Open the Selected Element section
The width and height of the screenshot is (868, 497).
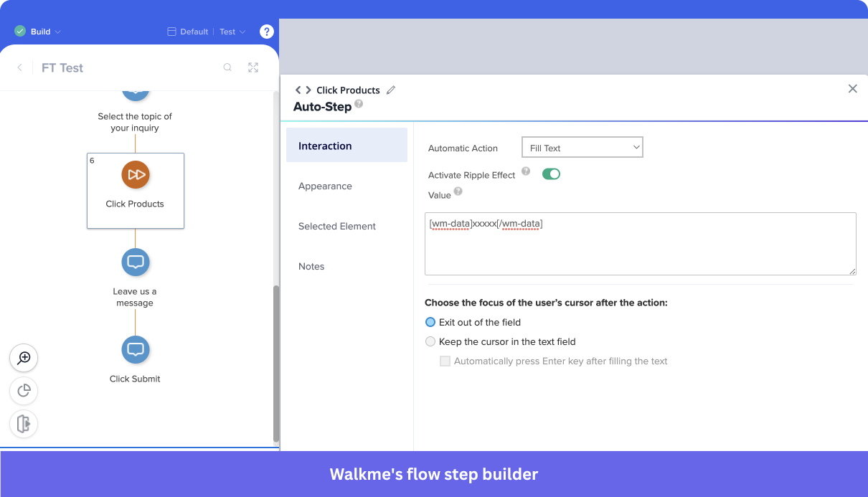click(x=336, y=226)
